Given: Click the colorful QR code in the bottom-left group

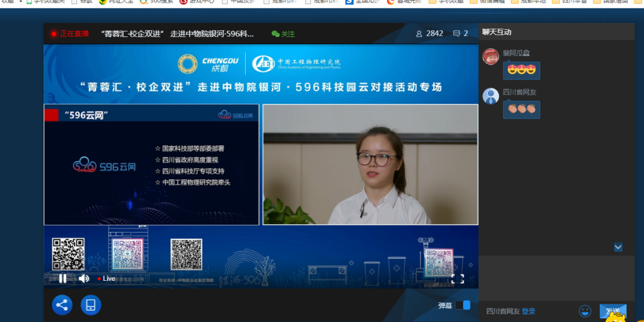Looking at the screenshot, I should (128, 255).
